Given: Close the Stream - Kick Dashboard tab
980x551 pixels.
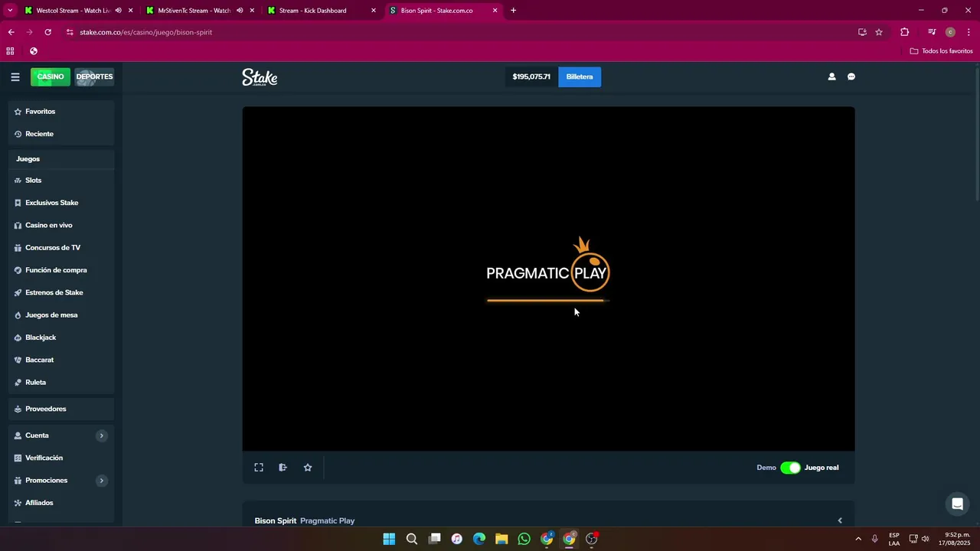Looking at the screenshot, I should tap(374, 11).
